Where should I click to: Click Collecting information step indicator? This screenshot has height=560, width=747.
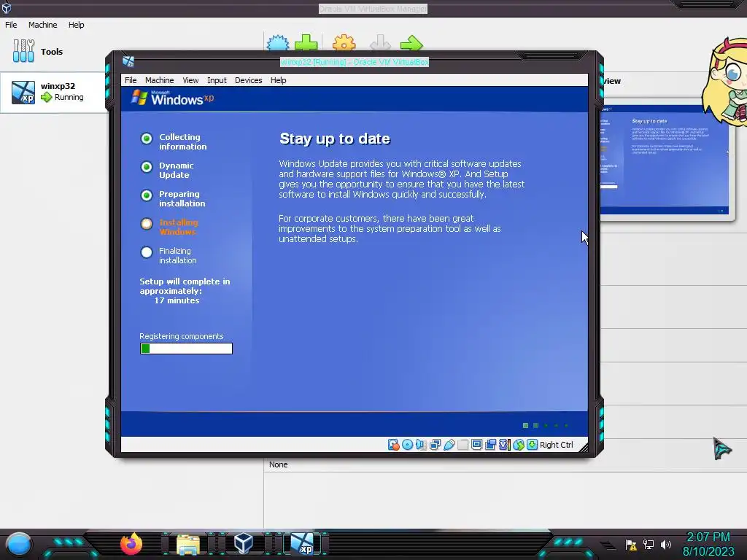pos(146,138)
